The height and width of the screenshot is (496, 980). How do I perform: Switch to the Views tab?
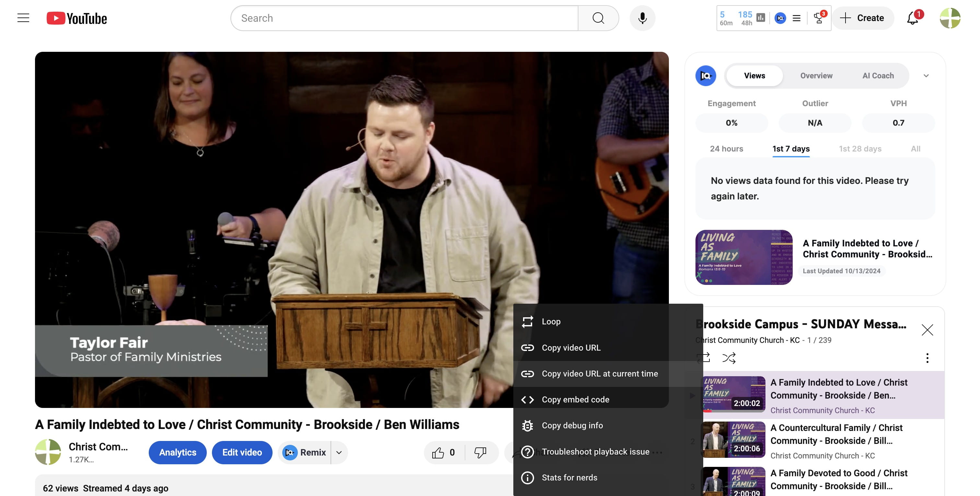coord(754,76)
